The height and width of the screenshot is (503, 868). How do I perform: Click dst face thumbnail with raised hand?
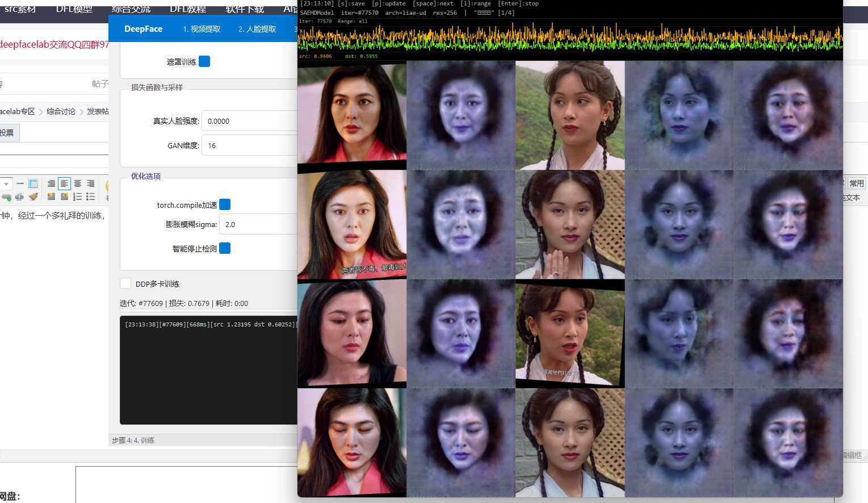[x=570, y=224]
